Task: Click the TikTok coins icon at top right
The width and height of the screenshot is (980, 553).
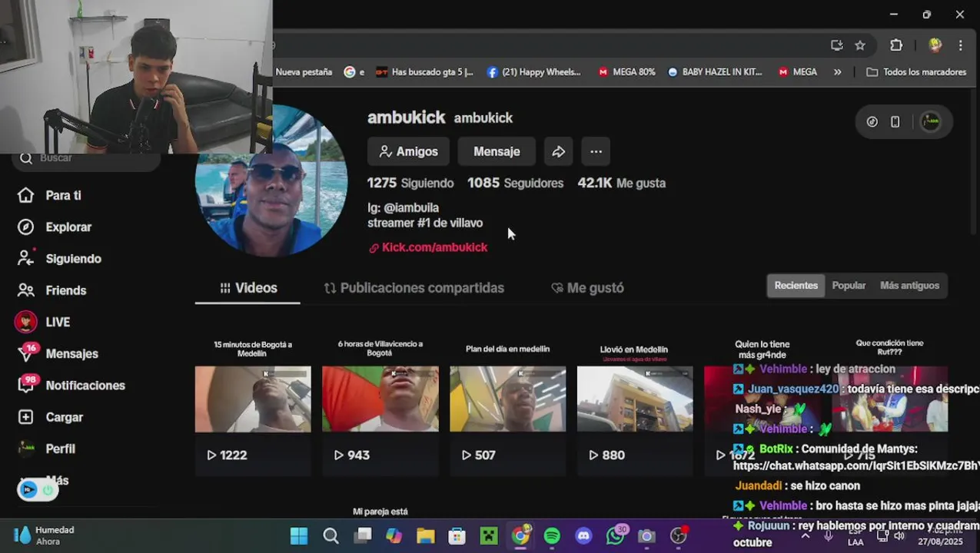Action: 872,121
